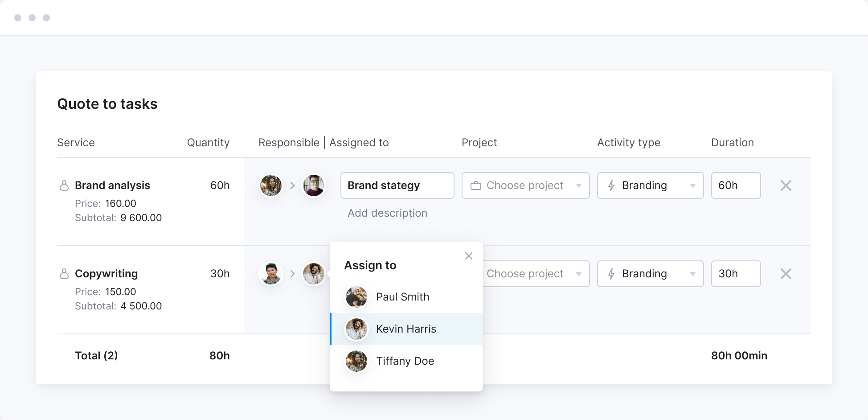Viewport: 868px width, 420px height.
Task: Click Add description link
Action: [387, 213]
